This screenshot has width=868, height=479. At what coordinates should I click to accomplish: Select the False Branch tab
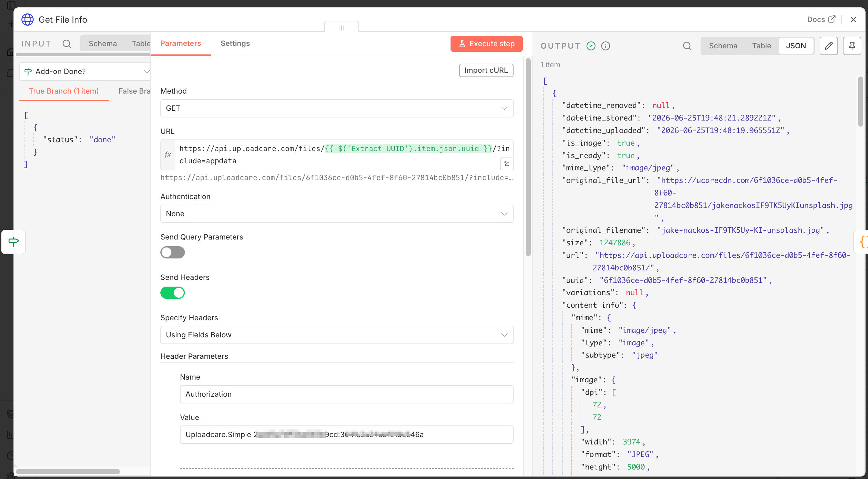[x=134, y=91]
